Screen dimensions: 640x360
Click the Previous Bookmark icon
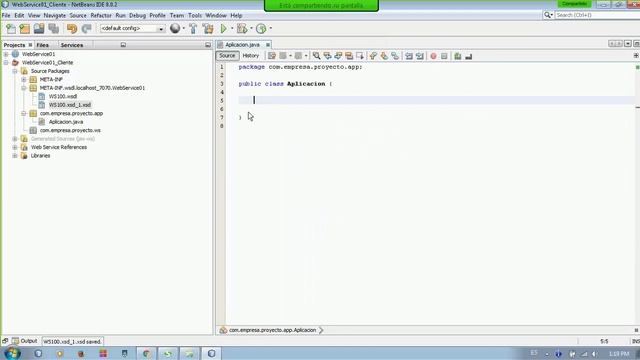pos(373,56)
